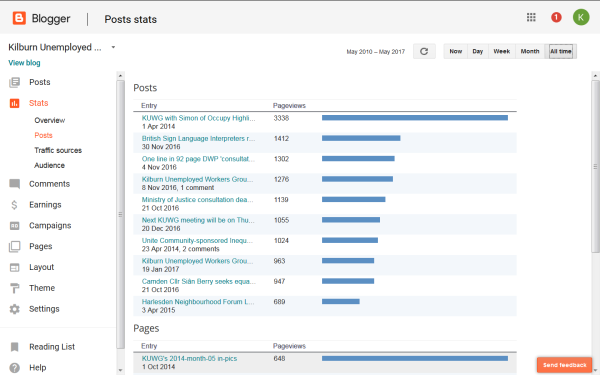The image size is (600, 375).
Task: Click the View blog link
Action: click(x=24, y=63)
